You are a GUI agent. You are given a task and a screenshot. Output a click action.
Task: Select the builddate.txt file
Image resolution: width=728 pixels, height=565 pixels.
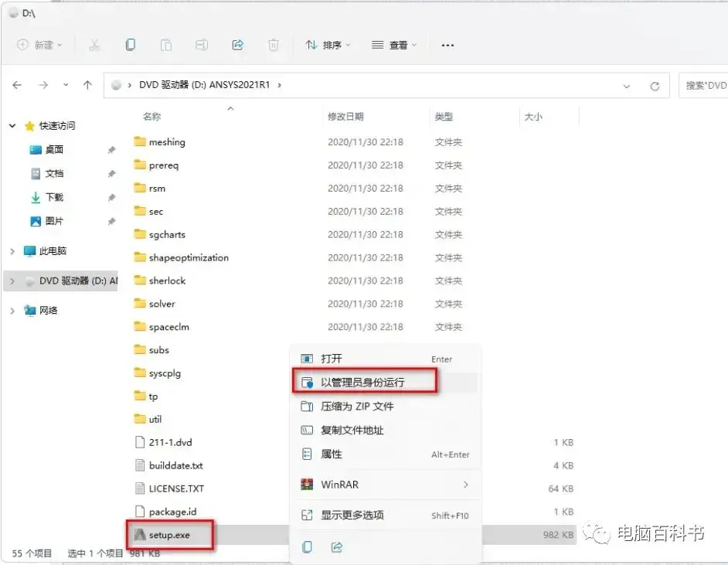tap(175, 465)
